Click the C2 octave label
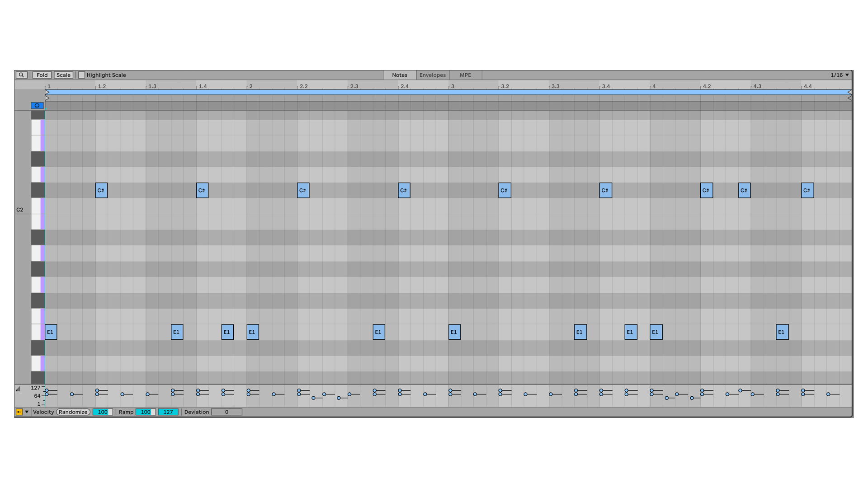Image resolution: width=868 pixels, height=488 pixels. pos(19,210)
